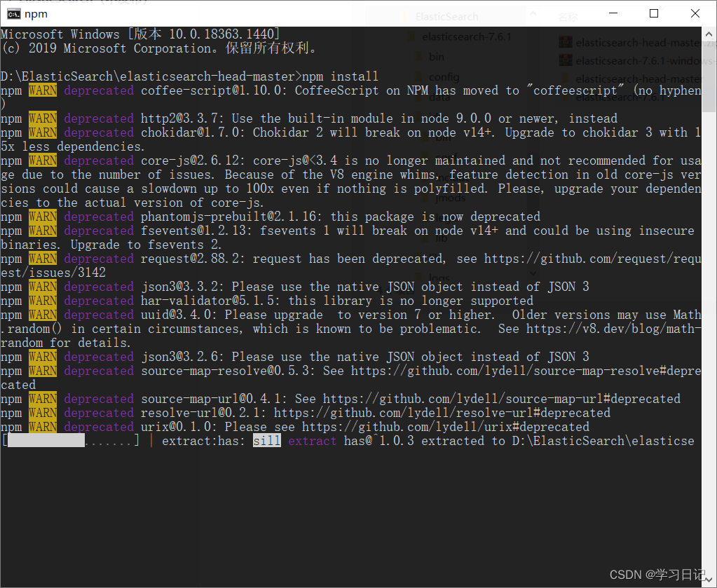Click the "binaries. Upgrade to fsevents 2." text

pos(111,245)
